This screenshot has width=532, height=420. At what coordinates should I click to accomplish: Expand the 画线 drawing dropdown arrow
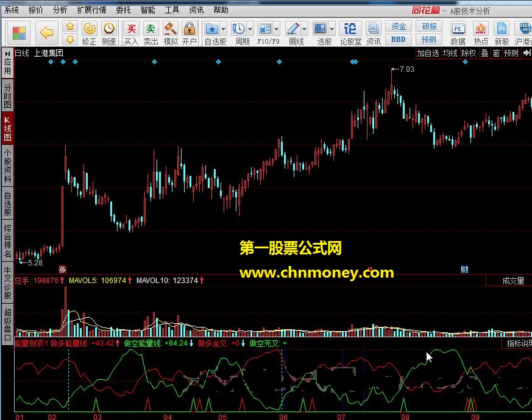pyautogui.click(x=304, y=29)
